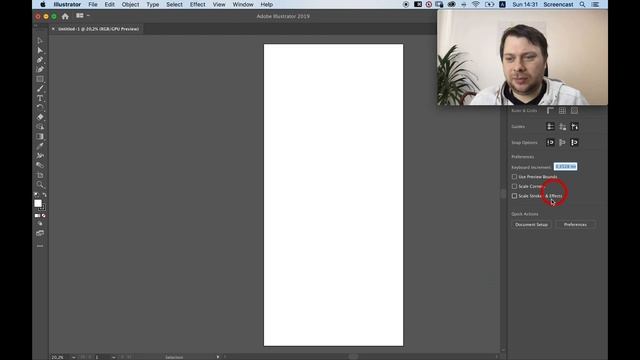
Task: Open the Effect menu
Action: [x=198, y=4]
